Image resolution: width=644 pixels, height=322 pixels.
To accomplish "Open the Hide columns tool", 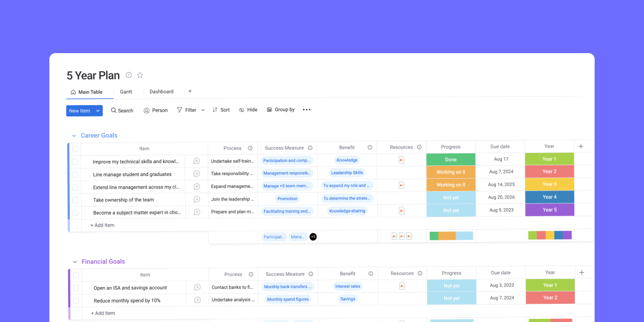I will point(248,109).
